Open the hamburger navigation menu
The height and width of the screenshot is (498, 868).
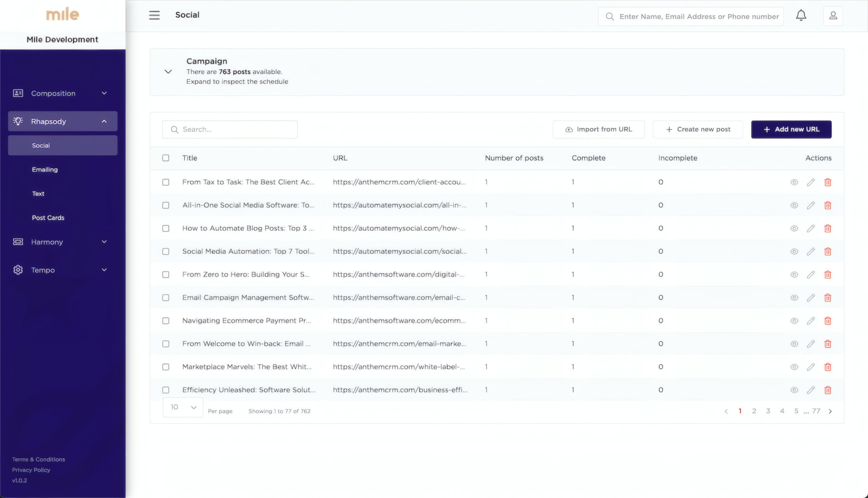pyautogui.click(x=154, y=15)
